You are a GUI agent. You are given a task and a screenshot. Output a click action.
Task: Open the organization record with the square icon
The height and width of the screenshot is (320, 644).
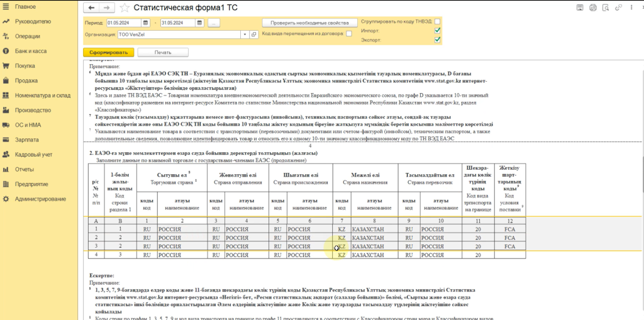pos(254,34)
